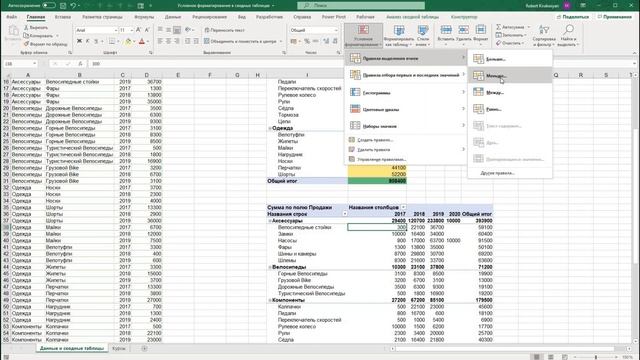Image resolution: width=640 pixels, height=360 pixels.
Task: Open the Sort and Filter button
Action: click(x=544, y=36)
